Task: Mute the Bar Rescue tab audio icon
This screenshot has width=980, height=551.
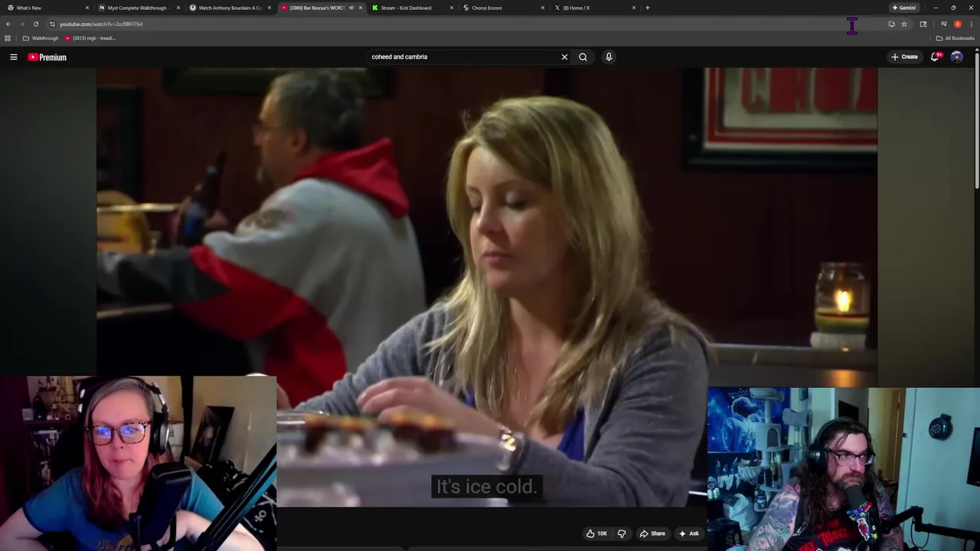Action: (x=351, y=8)
